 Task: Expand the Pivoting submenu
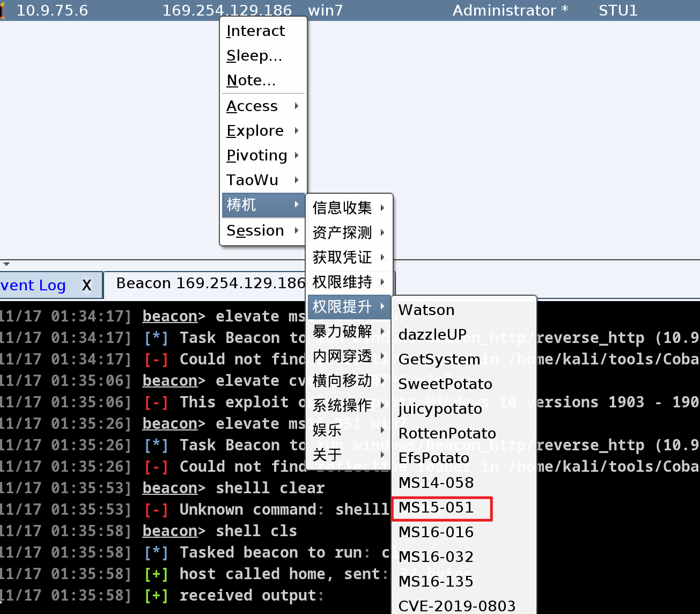point(263,156)
